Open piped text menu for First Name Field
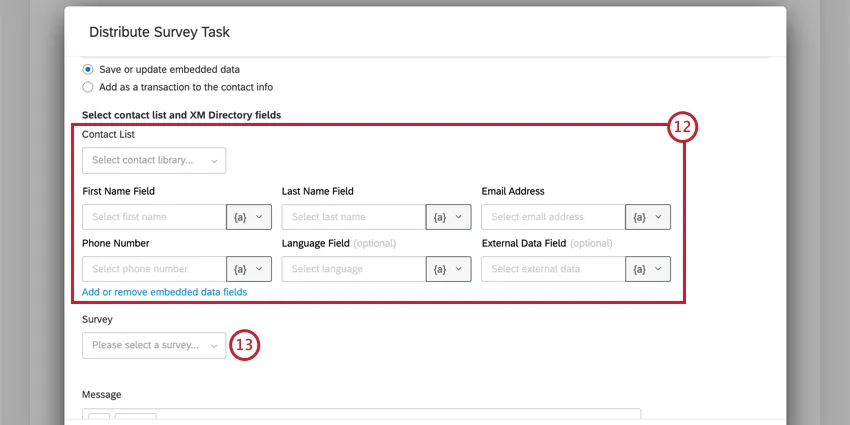 (x=249, y=217)
